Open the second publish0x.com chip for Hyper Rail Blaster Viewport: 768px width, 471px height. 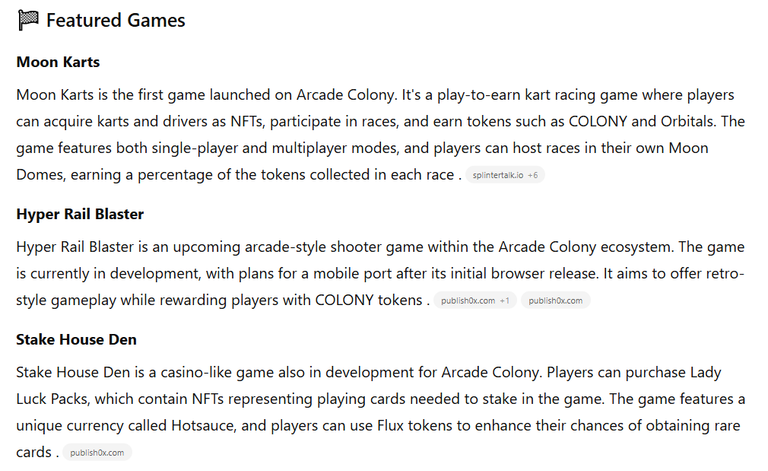(x=555, y=301)
